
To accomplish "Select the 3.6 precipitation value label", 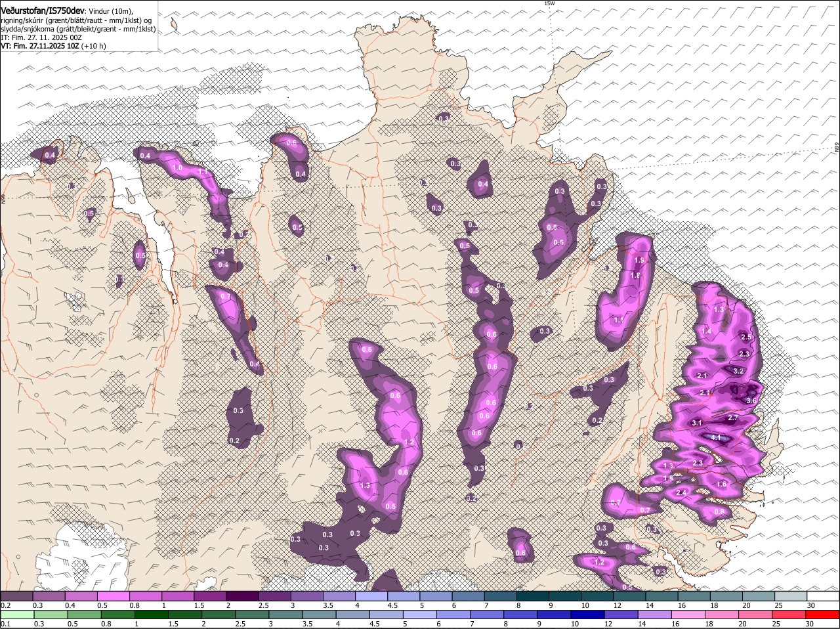I will pos(752,401).
